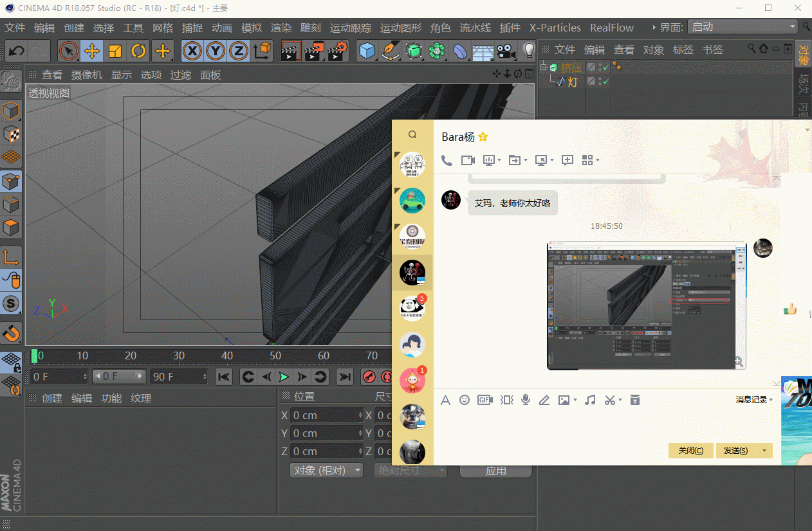
Task: Click the emoji smiley icon in the chat window
Action: click(465, 400)
